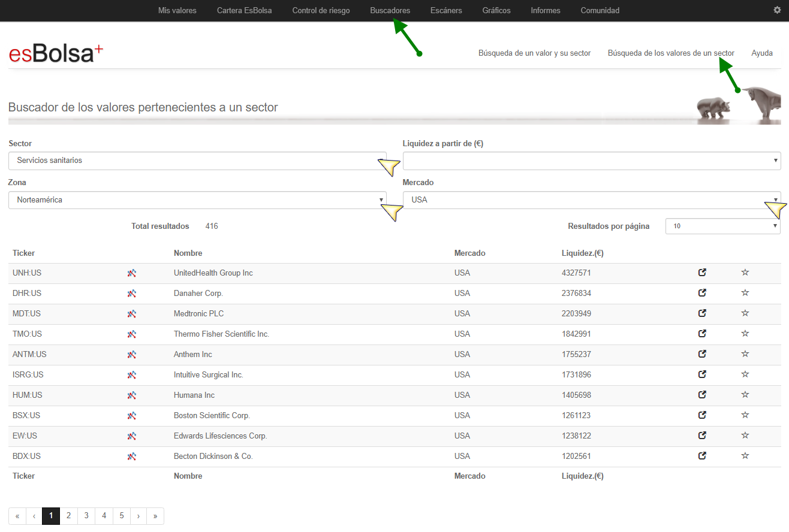Image resolution: width=789 pixels, height=532 pixels.
Task: Open the Liquidez a partir de field
Action: tap(591, 161)
